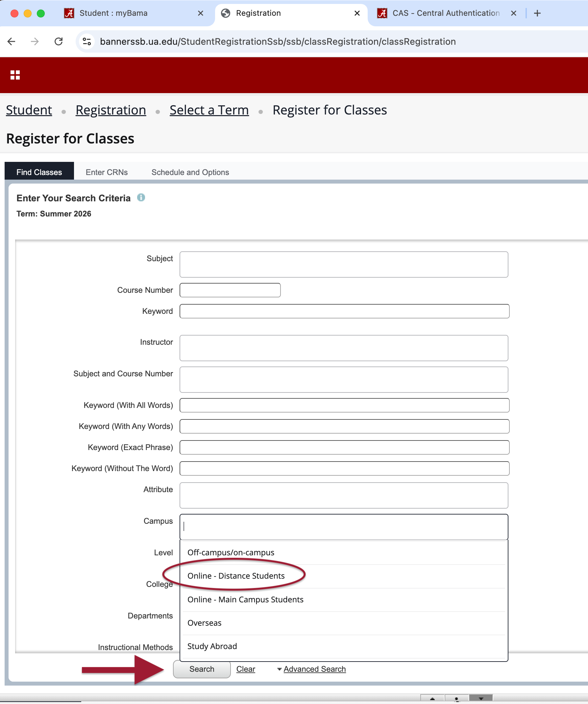
Task: Click the Clear link
Action: pos(246,669)
